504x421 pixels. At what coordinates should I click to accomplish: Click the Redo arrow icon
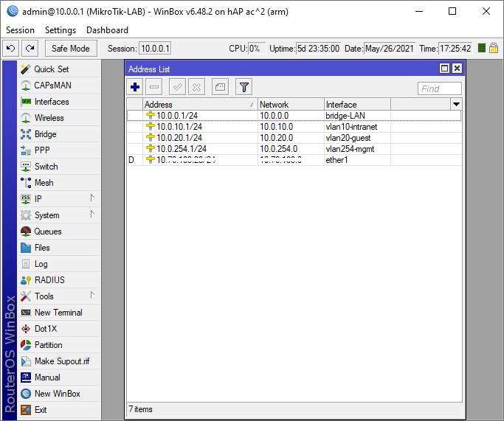tap(30, 49)
